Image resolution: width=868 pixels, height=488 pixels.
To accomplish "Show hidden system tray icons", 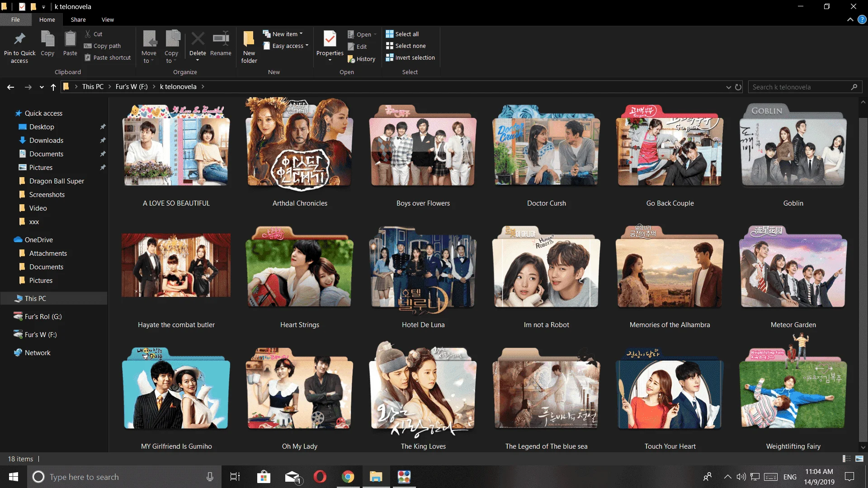I will click(x=727, y=477).
